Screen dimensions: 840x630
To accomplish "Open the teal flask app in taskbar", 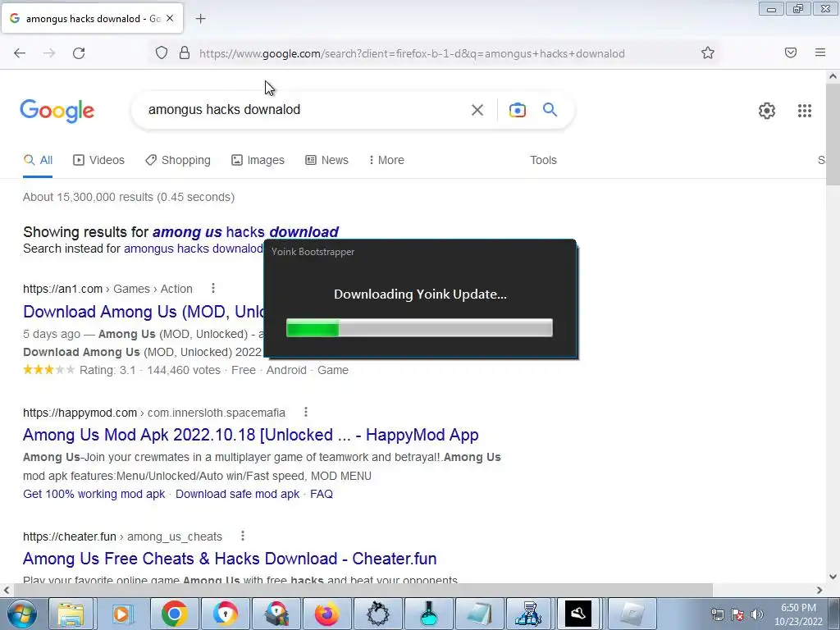I will (x=428, y=614).
